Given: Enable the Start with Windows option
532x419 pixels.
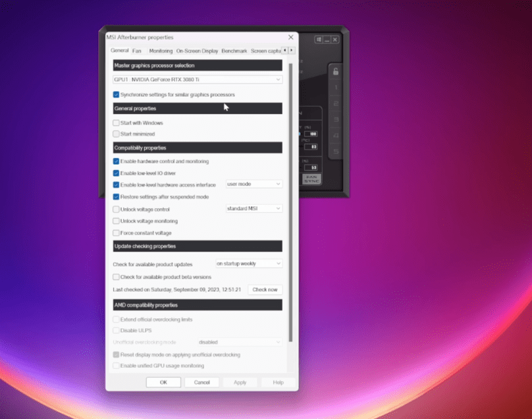Looking at the screenshot, I should (x=117, y=123).
